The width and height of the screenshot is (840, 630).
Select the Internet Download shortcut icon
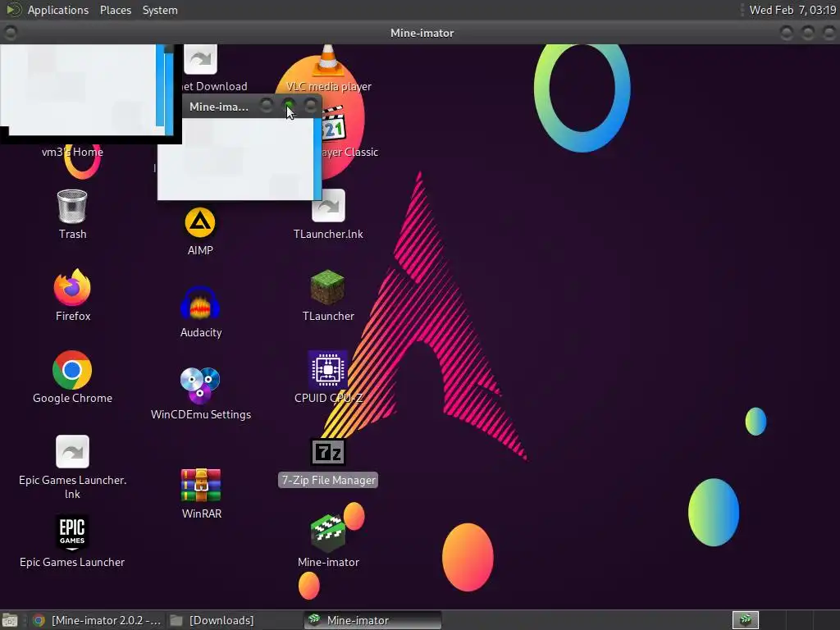tap(200, 59)
